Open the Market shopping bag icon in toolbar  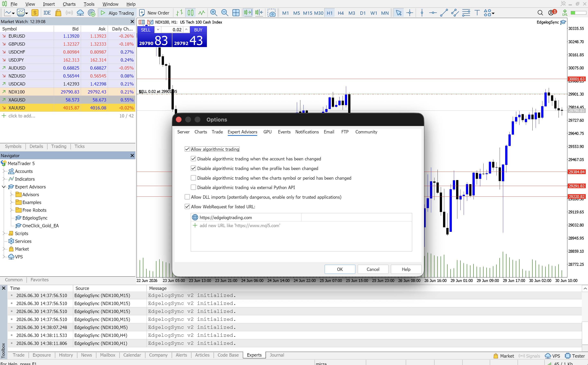pyautogui.click(x=58, y=13)
